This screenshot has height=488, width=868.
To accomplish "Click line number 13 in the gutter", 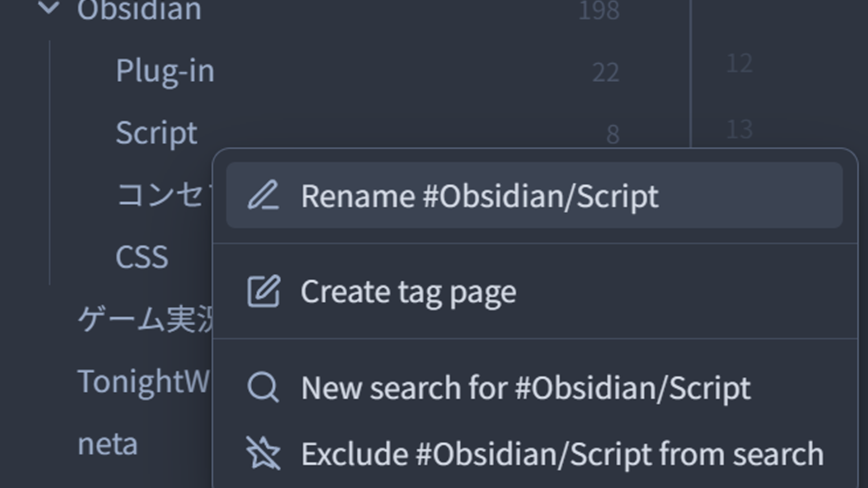I will 740,129.
